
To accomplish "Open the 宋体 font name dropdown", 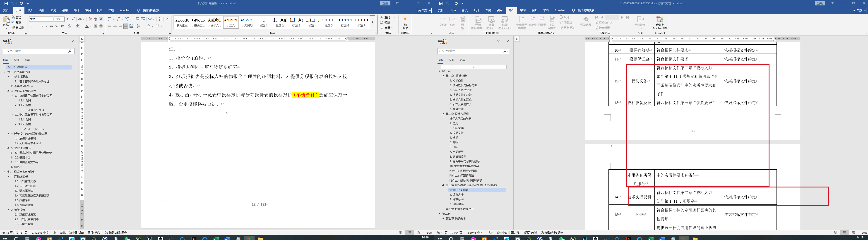I will pyautogui.click(x=52, y=19).
